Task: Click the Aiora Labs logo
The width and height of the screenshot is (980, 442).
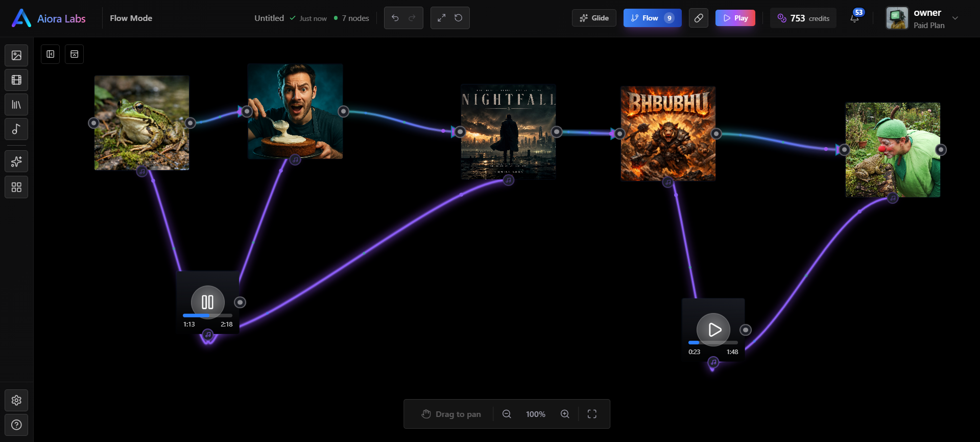Action: pos(49,18)
